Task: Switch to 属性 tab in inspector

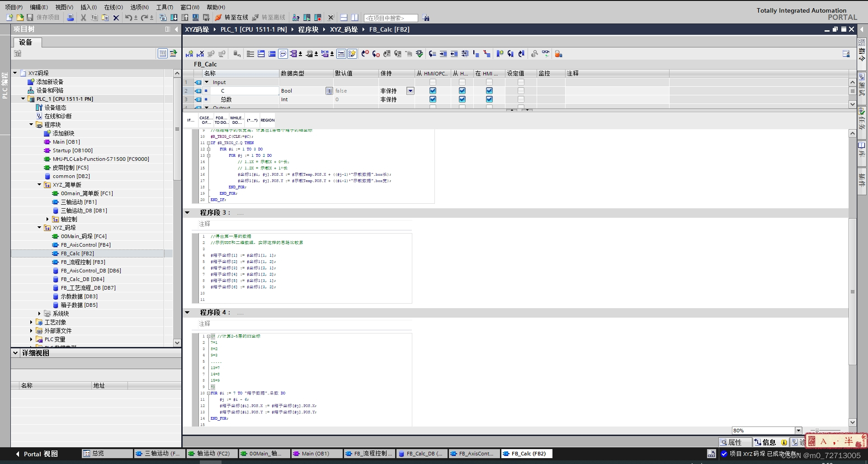Action: point(735,442)
